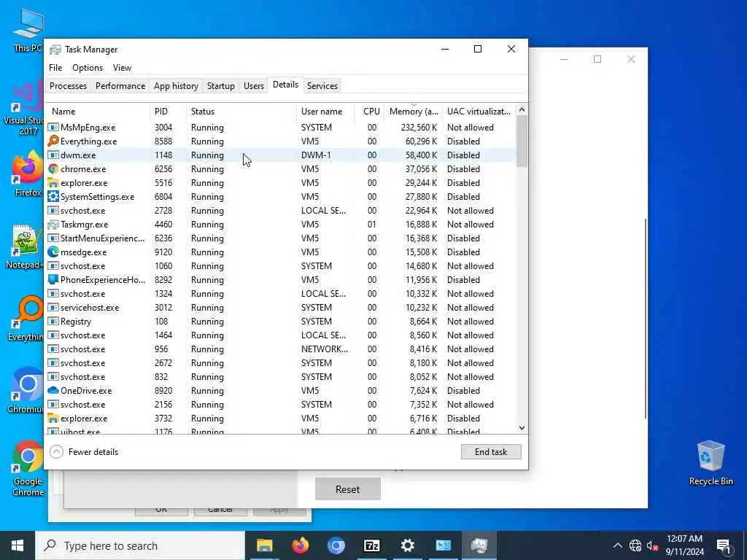This screenshot has height=560, width=747.
Task: Select servicehost.exe process name
Action: pyautogui.click(x=90, y=308)
